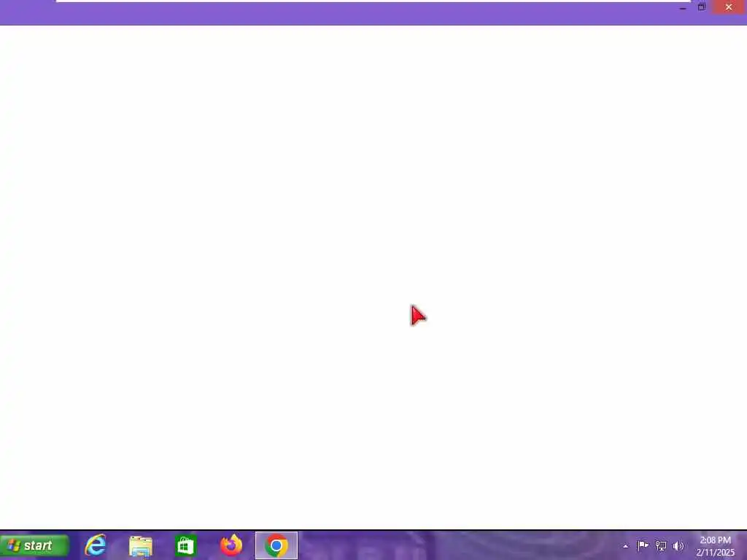
Task: Select the Google Chrome taskbar icon
Action: (x=276, y=545)
